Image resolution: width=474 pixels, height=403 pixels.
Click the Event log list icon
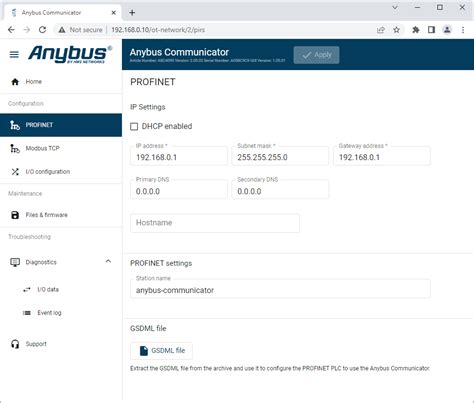point(27,313)
